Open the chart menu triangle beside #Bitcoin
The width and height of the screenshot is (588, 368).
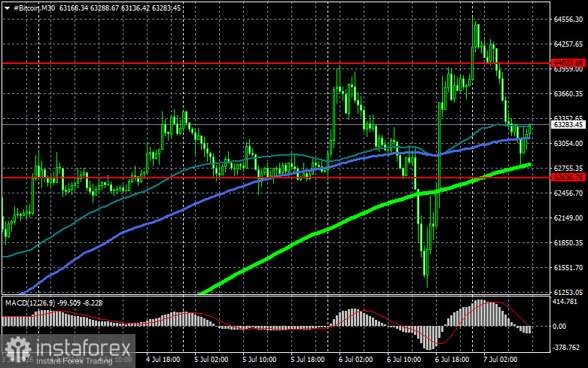[x=7, y=8]
